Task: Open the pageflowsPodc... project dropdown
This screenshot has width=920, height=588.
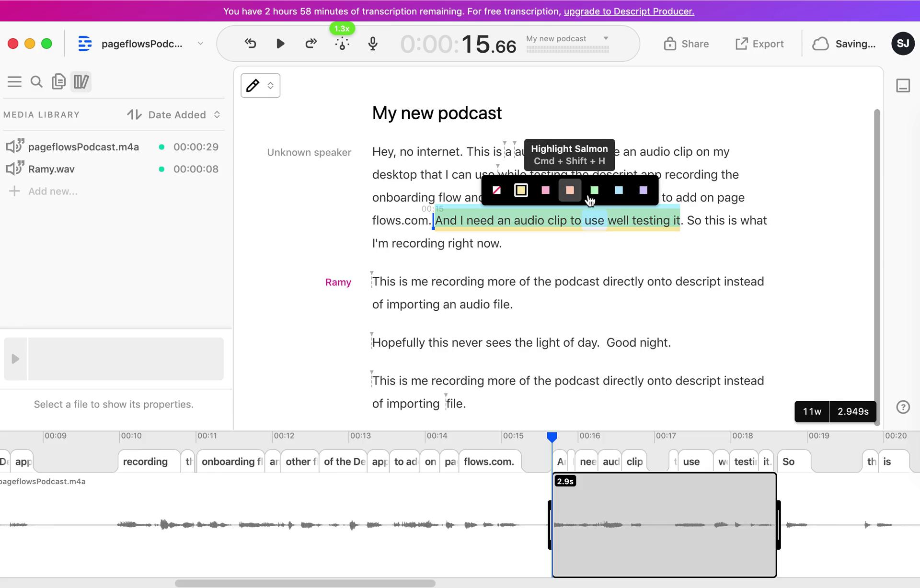Action: (x=200, y=44)
